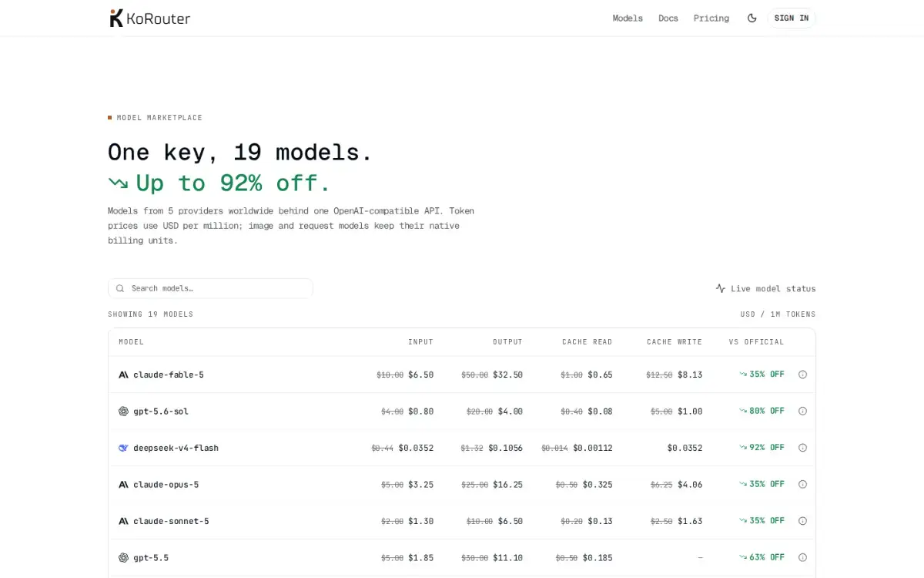Click the Anthropic icon beside claude-sonnet-5

click(123, 521)
